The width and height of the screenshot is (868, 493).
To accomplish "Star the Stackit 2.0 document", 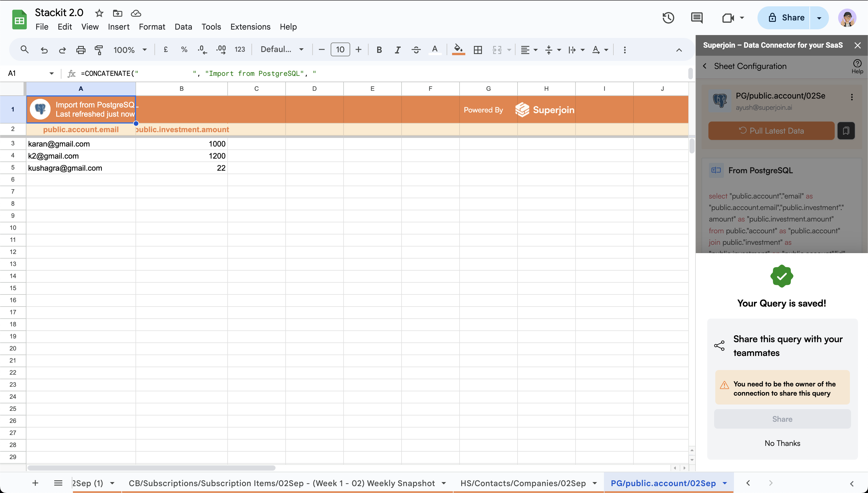I will coord(99,13).
